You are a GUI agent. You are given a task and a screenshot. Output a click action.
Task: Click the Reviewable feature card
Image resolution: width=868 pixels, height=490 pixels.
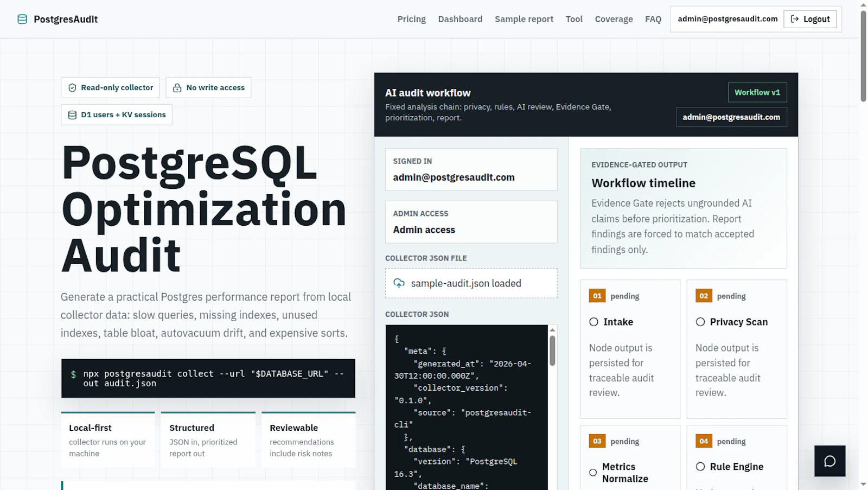tap(308, 440)
